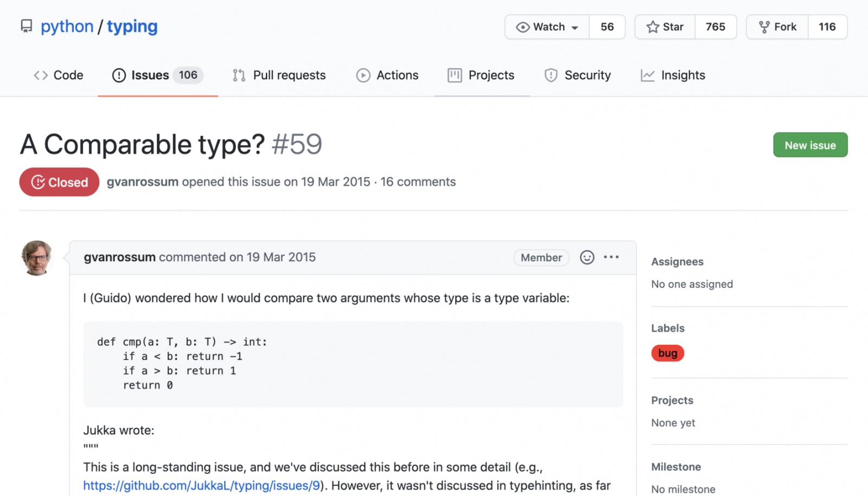Open the typing repository link
This screenshot has width=868, height=496.
click(x=132, y=26)
